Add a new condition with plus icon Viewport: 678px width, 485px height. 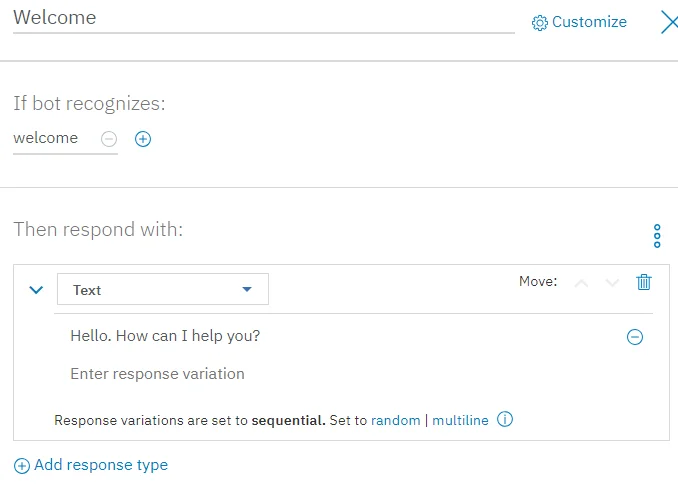143,139
